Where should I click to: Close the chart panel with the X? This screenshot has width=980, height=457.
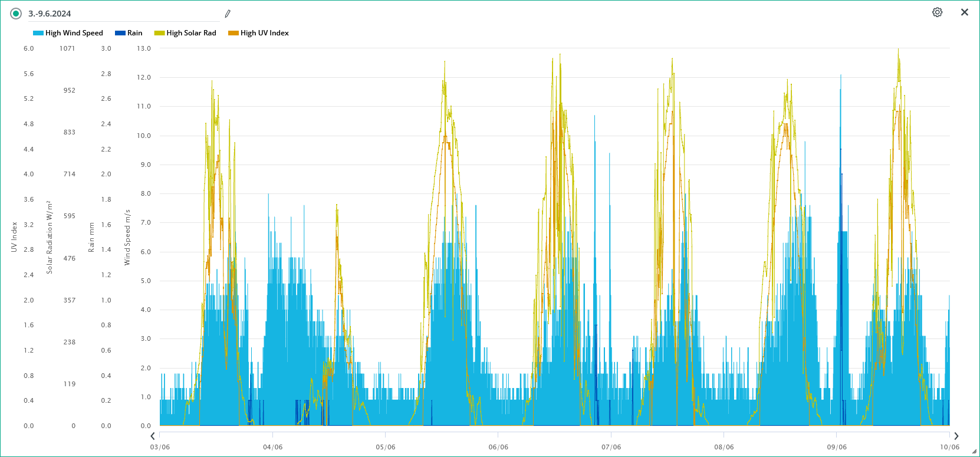(x=964, y=12)
